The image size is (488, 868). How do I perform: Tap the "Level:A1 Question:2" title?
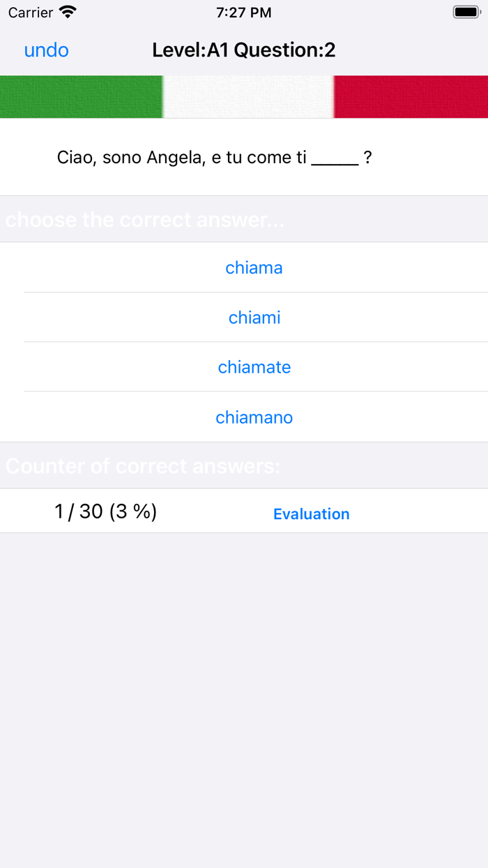243,50
